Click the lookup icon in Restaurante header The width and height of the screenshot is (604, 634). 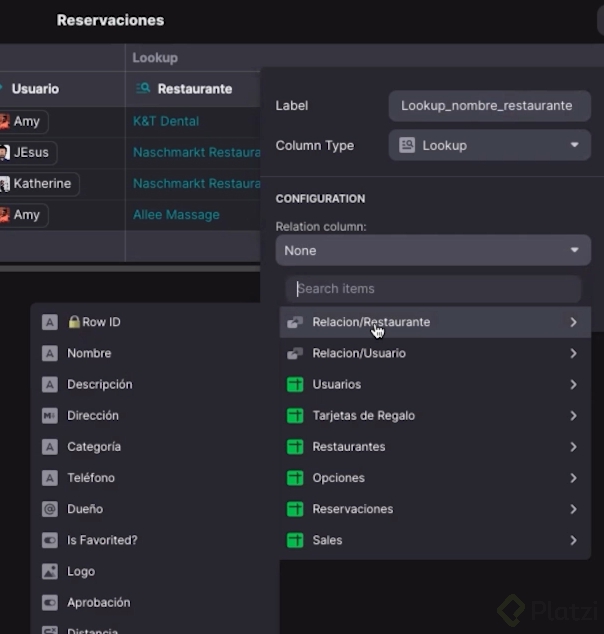point(143,89)
